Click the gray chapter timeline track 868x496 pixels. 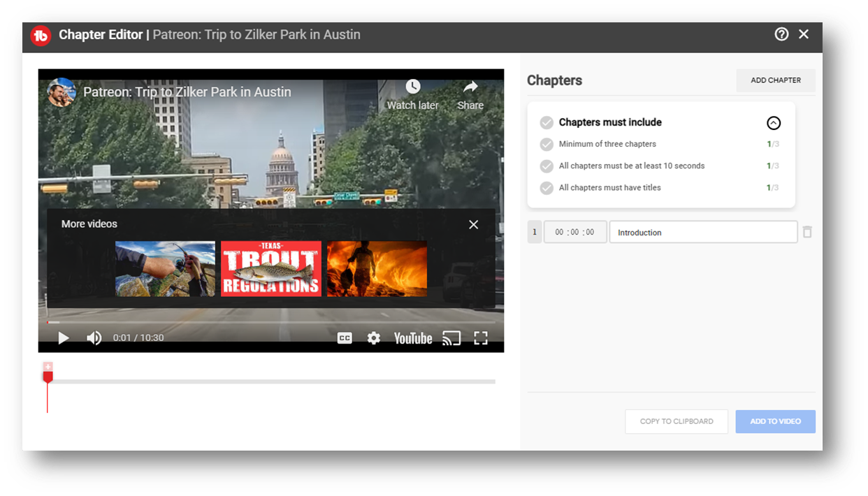click(x=271, y=381)
